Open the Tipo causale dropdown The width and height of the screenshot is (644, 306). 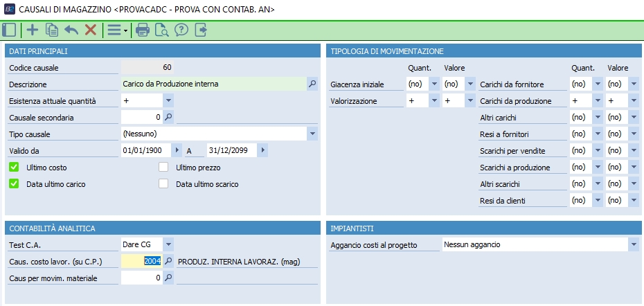click(312, 134)
